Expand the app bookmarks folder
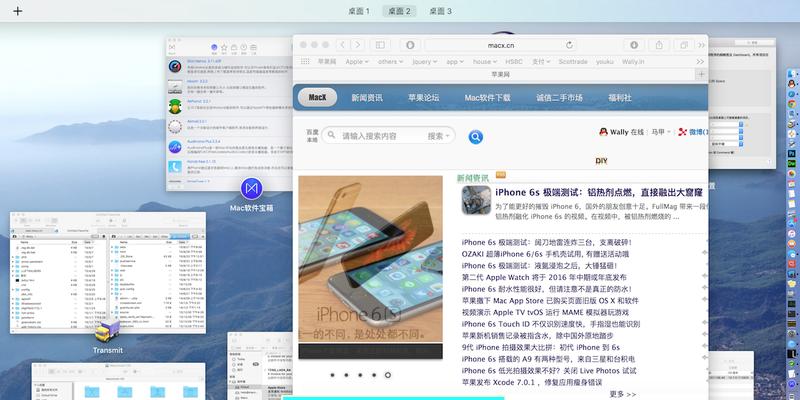Viewport: 800px width, 400px height. click(x=455, y=61)
